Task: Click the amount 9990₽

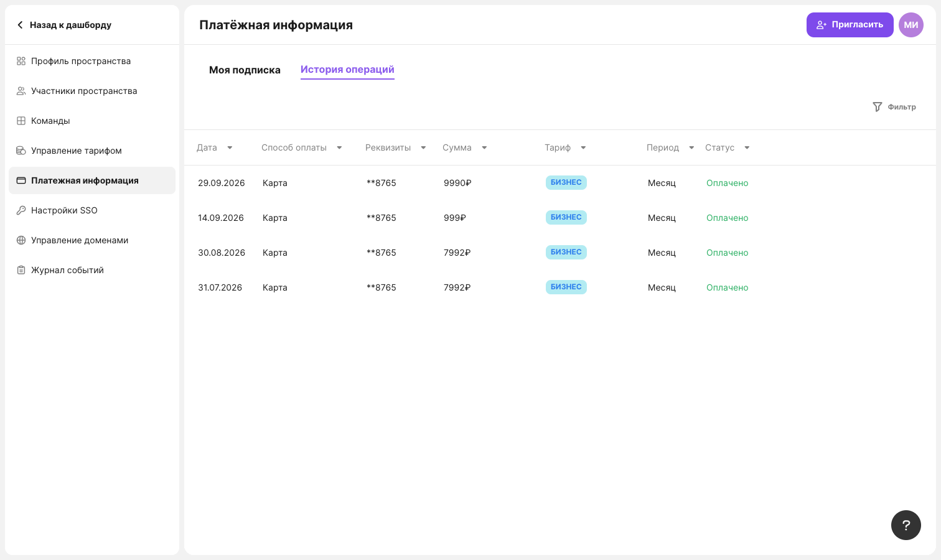Action: point(457,183)
